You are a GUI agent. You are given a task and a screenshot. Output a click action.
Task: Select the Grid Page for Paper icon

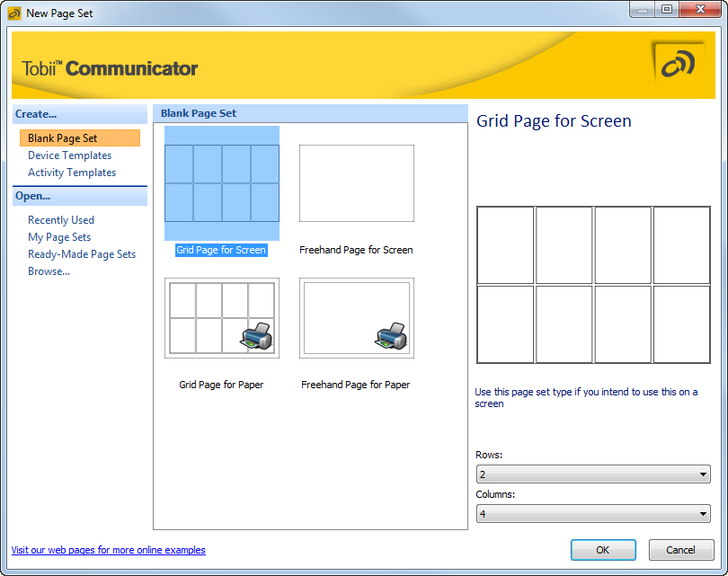(x=222, y=318)
